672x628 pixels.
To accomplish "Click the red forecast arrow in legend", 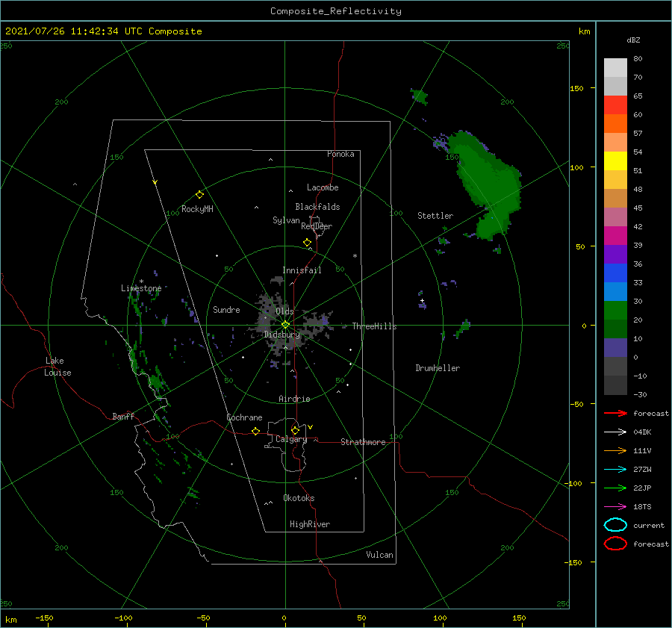I will (x=615, y=413).
